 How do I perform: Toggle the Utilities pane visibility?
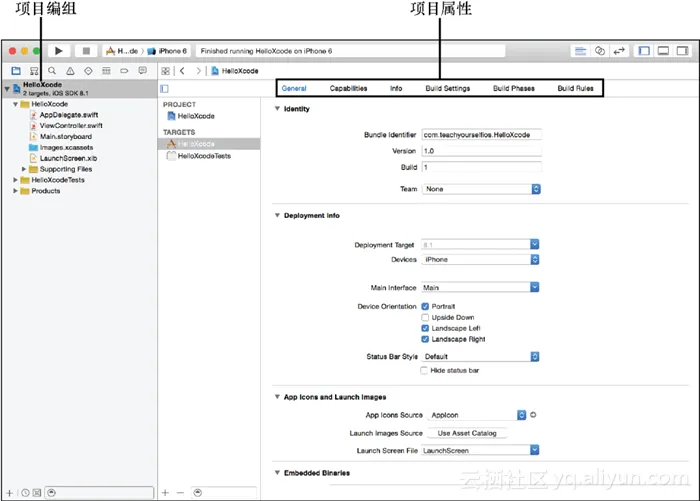[x=683, y=51]
